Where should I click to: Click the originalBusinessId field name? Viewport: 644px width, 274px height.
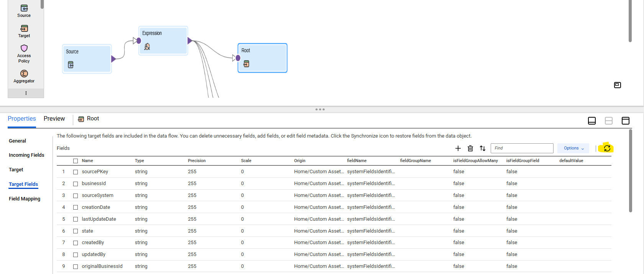(102, 266)
